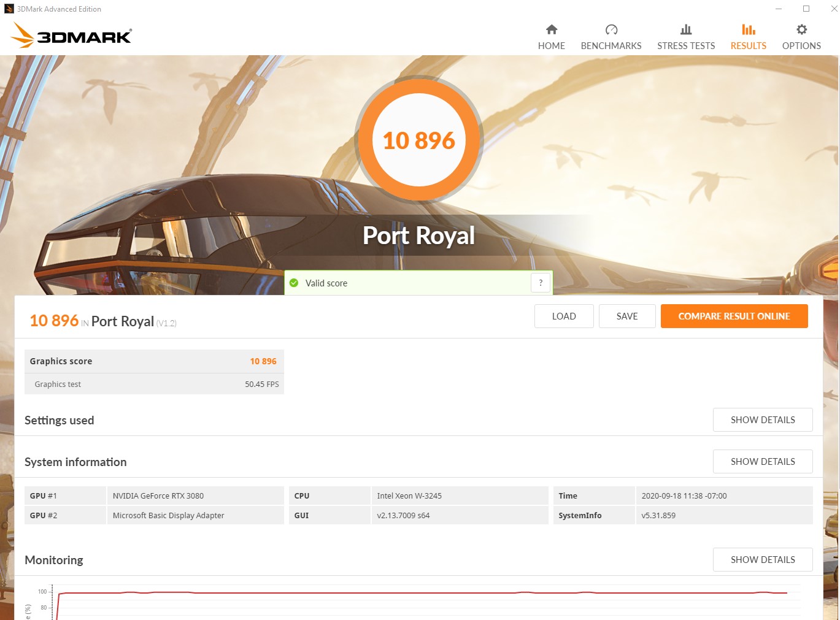Click the Home house icon
Image resolution: width=840 pixels, height=620 pixels.
point(552,29)
